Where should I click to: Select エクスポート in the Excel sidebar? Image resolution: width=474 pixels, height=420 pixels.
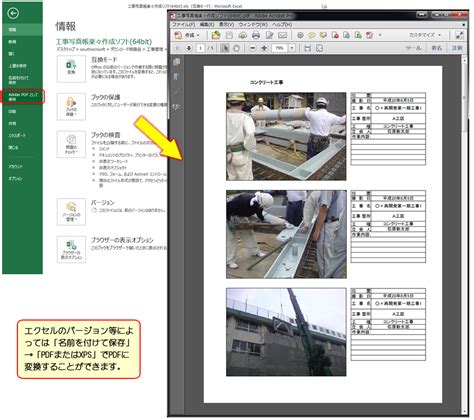tap(22, 135)
